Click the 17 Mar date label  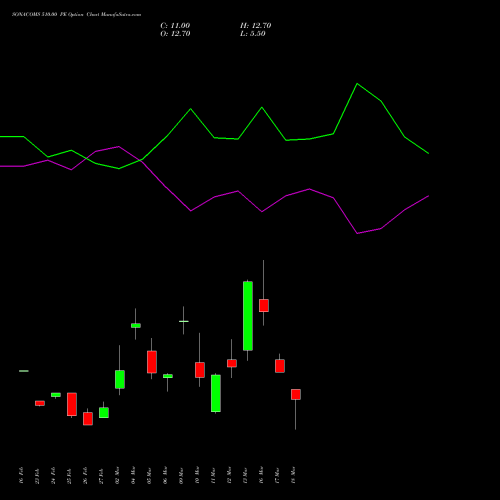pyautogui.click(x=277, y=475)
